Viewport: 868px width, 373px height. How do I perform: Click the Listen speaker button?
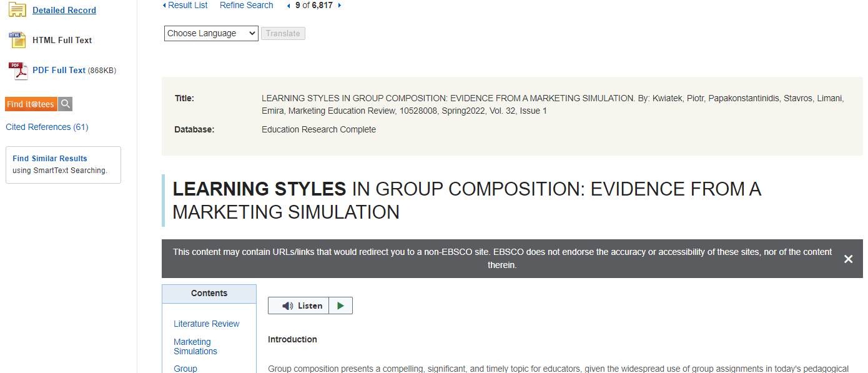pos(299,306)
